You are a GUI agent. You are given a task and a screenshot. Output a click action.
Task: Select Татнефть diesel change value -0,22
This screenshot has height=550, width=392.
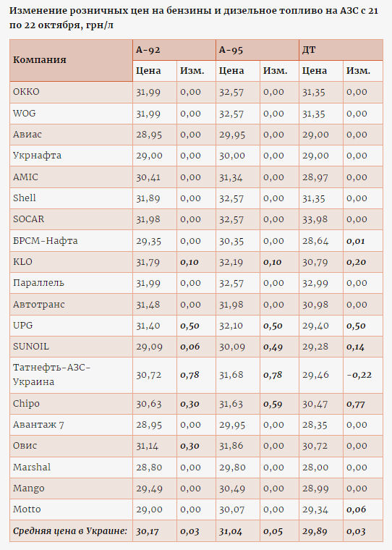click(359, 375)
